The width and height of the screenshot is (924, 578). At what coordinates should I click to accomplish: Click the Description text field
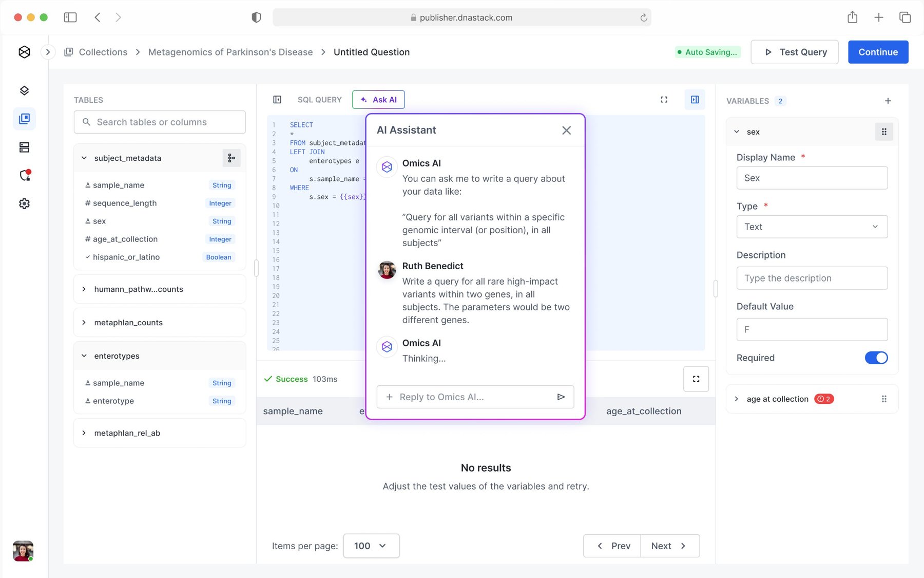pos(812,278)
